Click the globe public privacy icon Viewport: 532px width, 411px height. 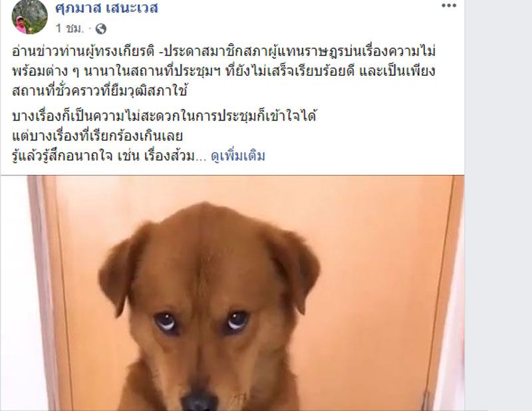(x=101, y=29)
